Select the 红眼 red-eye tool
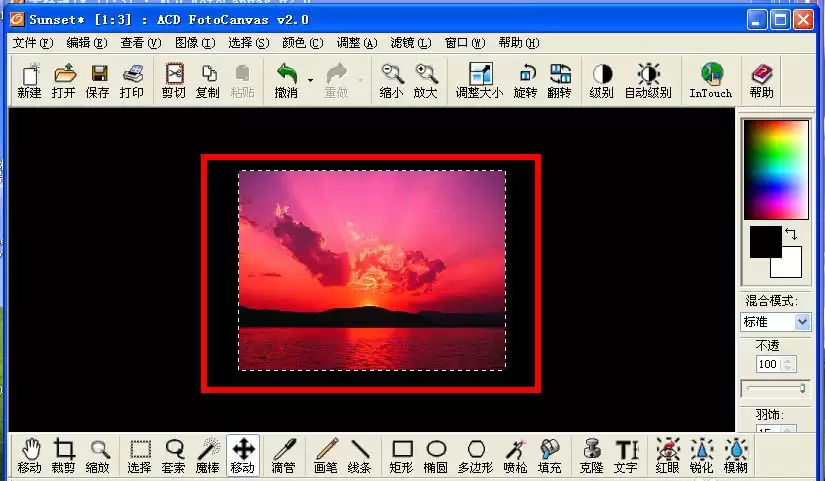 click(668, 455)
